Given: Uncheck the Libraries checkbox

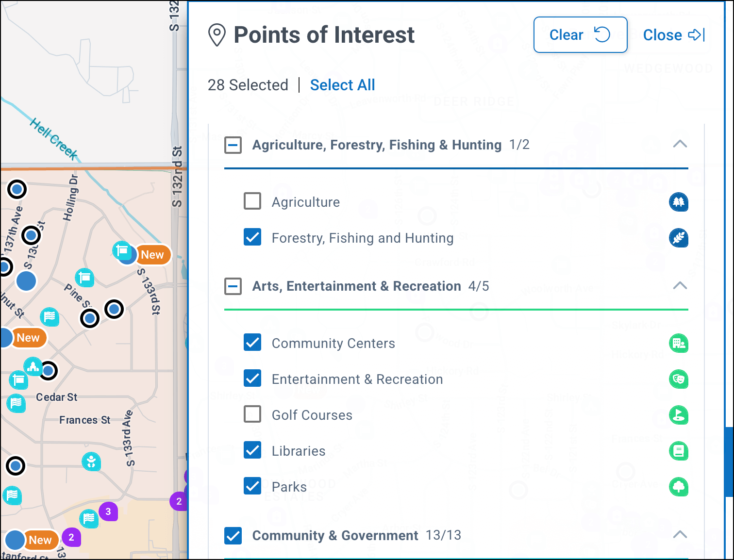Looking at the screenshot, I should 252,450.
